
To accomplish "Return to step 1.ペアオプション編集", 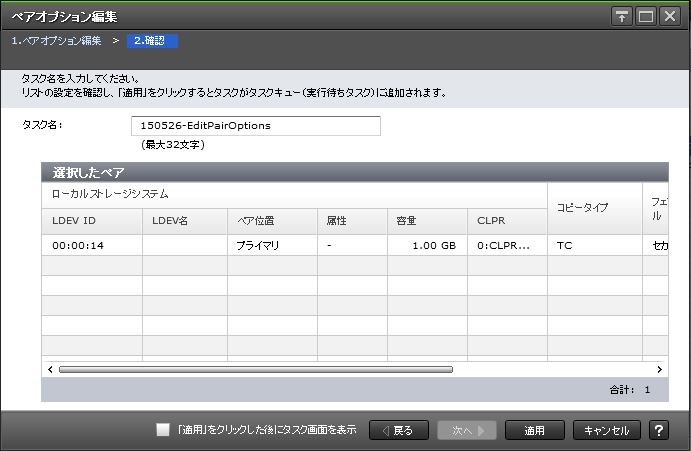I will pyautogui.click(x=56, y=41).
